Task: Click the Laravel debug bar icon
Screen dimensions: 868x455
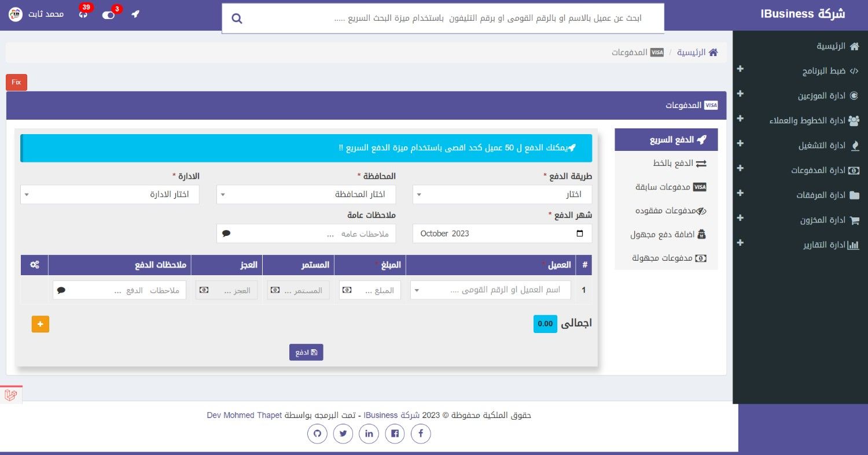Action: [10, 395]
